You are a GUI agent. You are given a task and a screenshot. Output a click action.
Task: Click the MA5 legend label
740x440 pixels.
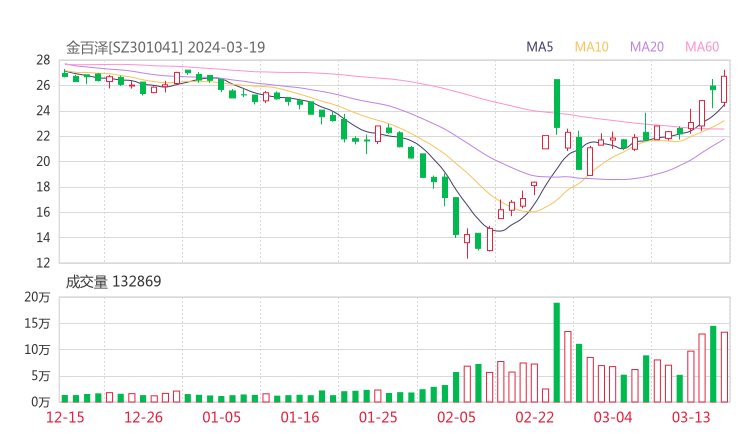pos(539,47)
